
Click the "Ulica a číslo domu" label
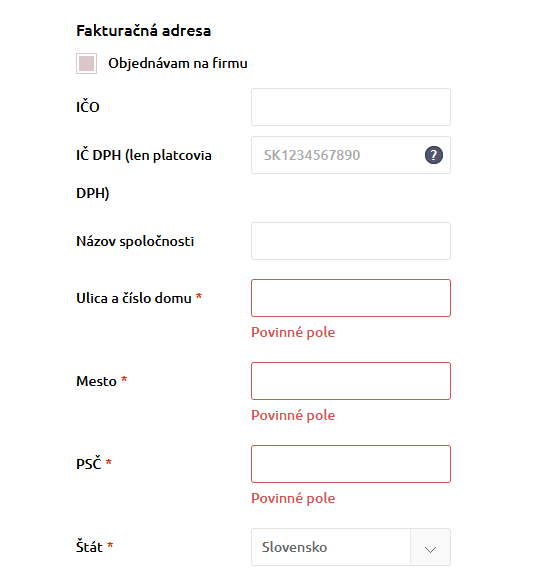pos(134,298)
